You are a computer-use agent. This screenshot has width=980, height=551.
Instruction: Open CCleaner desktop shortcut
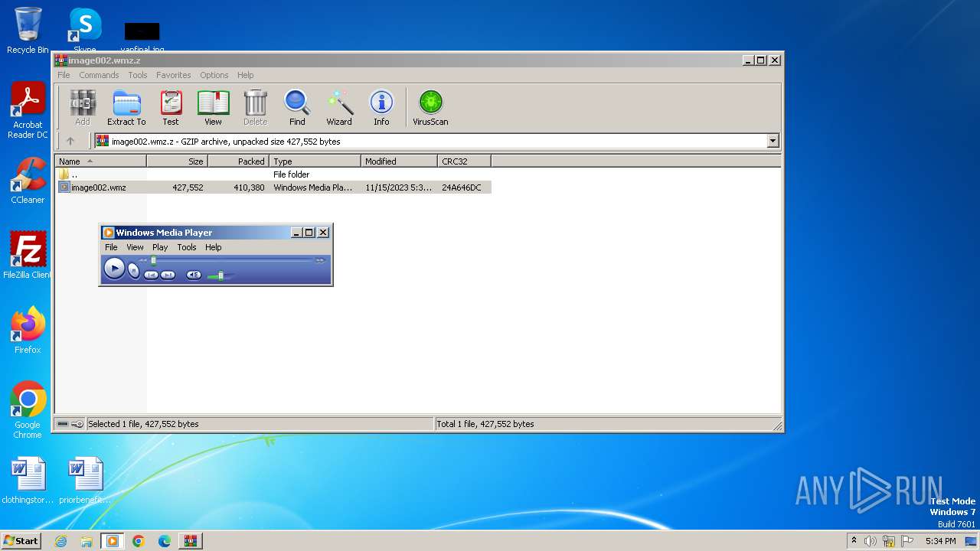pyautogui.click(x=28, y=181)
